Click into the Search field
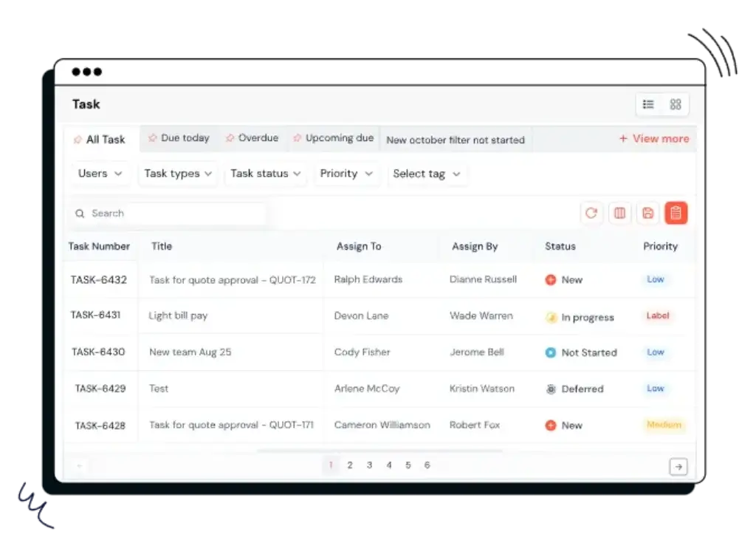756x557 pixels. coord(168,213)
